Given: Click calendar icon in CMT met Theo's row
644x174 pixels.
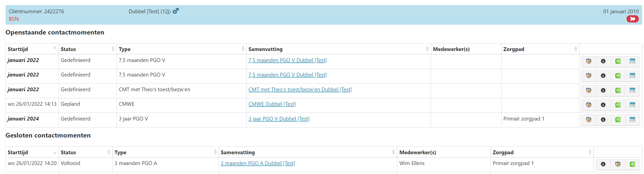Looking at the screenshot, I should point(632,90).
